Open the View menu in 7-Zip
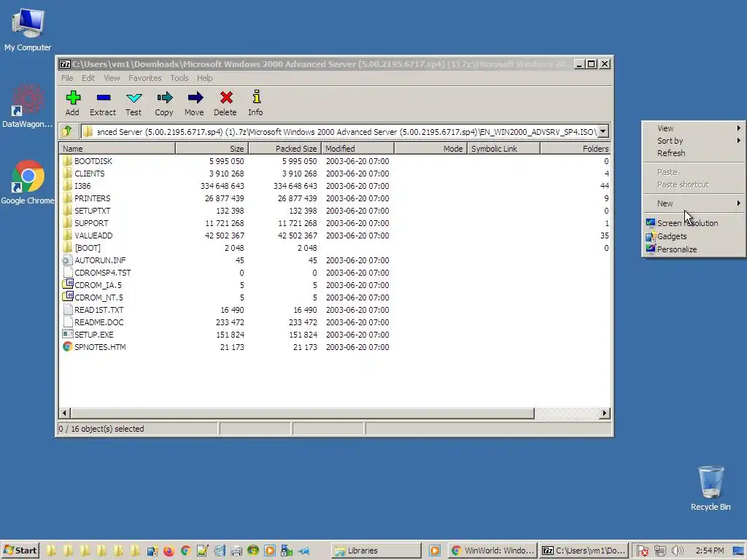The height and width of the screenshot is (560, 747). tap(112, 78)
